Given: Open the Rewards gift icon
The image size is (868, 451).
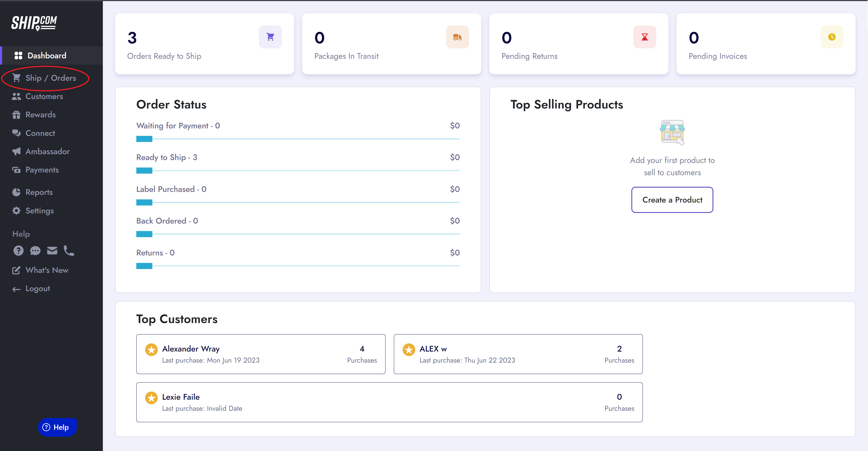Looking at the screenshot, I should pos(17,115).
